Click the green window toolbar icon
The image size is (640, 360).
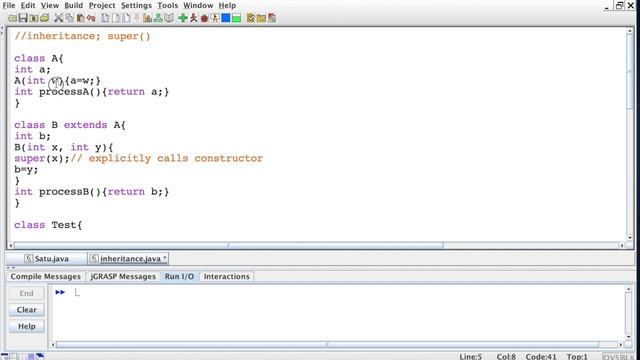[x=236, y=18]
